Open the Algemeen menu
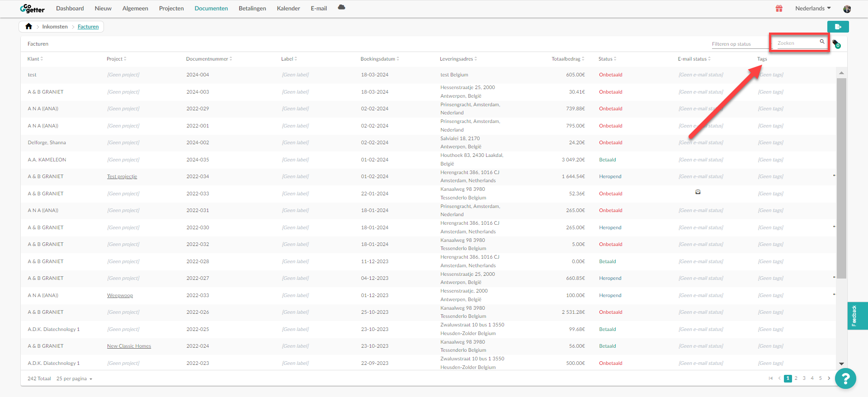Image resolution: width=868 pixels, height=397 pixels. (135, 9)
